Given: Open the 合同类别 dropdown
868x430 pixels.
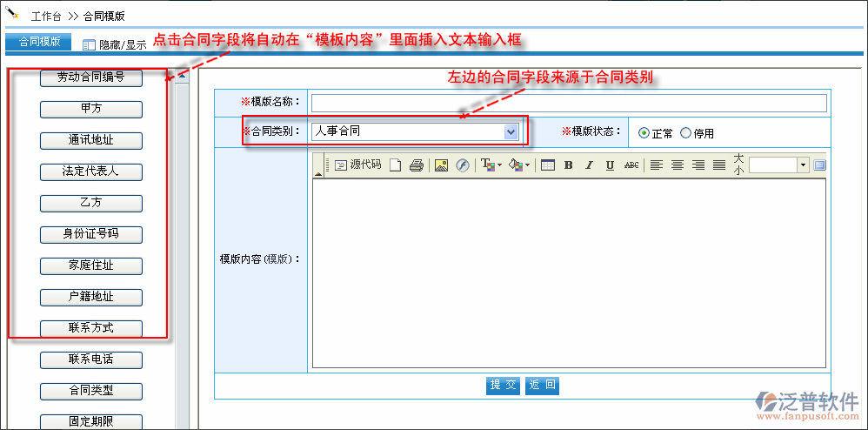Looking at the screenshot, I should tap(415, 132).
